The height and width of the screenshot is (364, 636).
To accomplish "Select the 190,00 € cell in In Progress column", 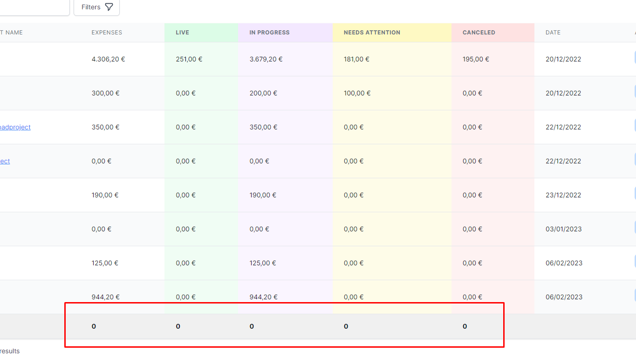I will point(263,195).
